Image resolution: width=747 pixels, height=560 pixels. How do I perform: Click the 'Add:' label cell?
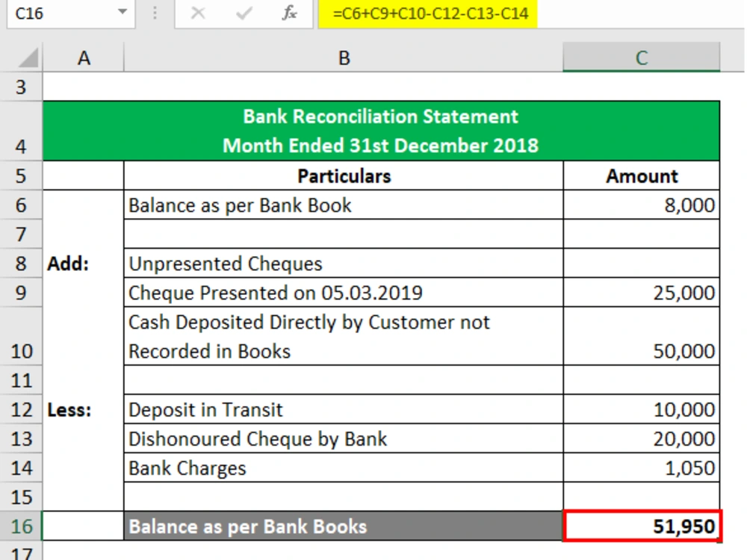coord(84,264)
